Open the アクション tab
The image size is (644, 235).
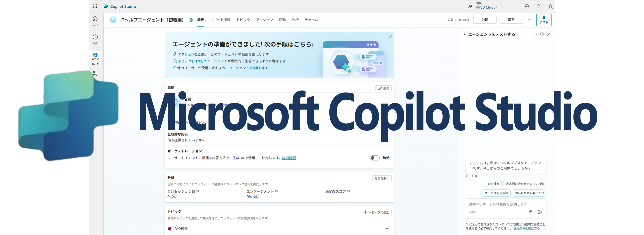[265, 20]
